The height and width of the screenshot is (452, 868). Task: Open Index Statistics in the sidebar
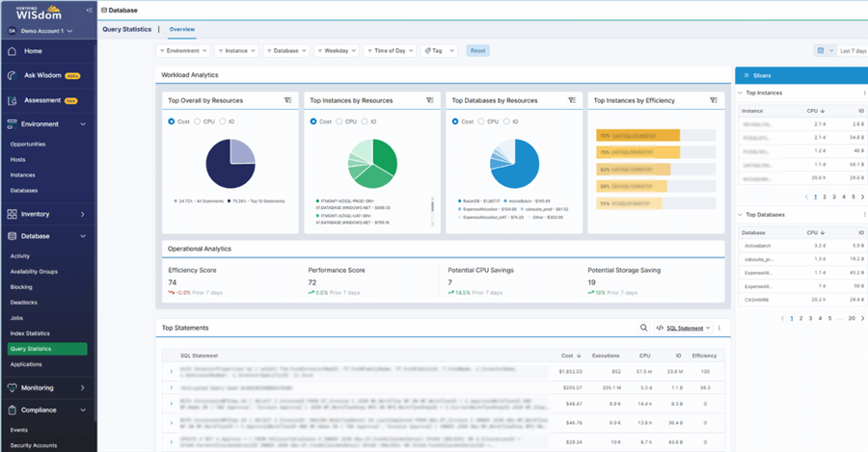(x=30, y=333)
